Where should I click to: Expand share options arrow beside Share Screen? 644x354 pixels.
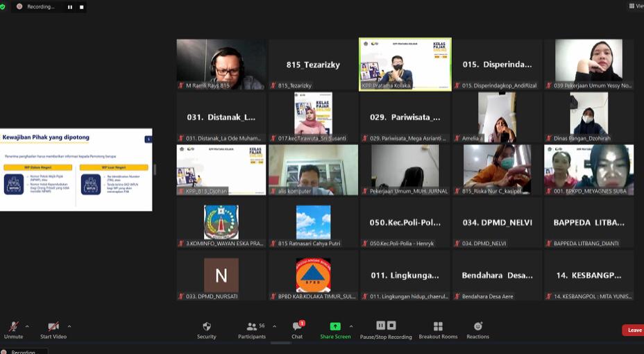[351, 326]
